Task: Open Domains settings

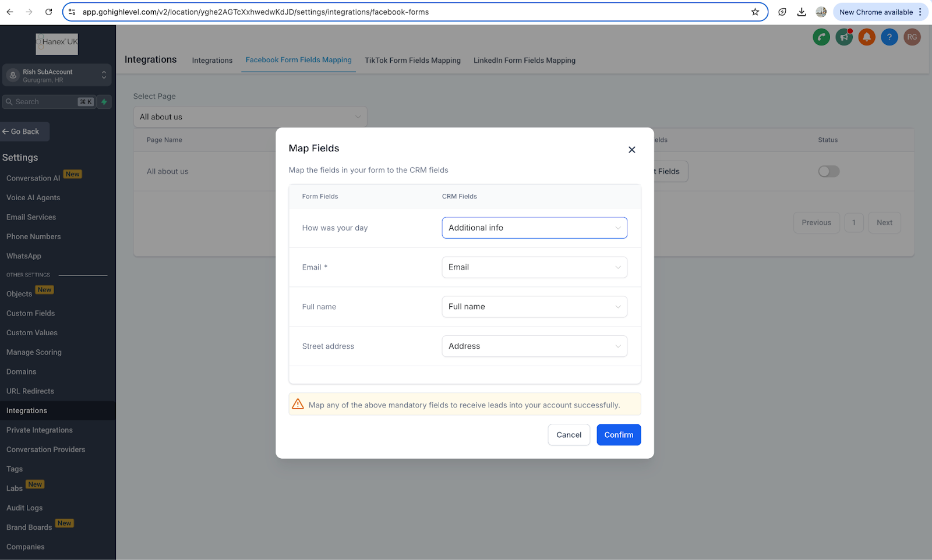Action: click(22, 372)
